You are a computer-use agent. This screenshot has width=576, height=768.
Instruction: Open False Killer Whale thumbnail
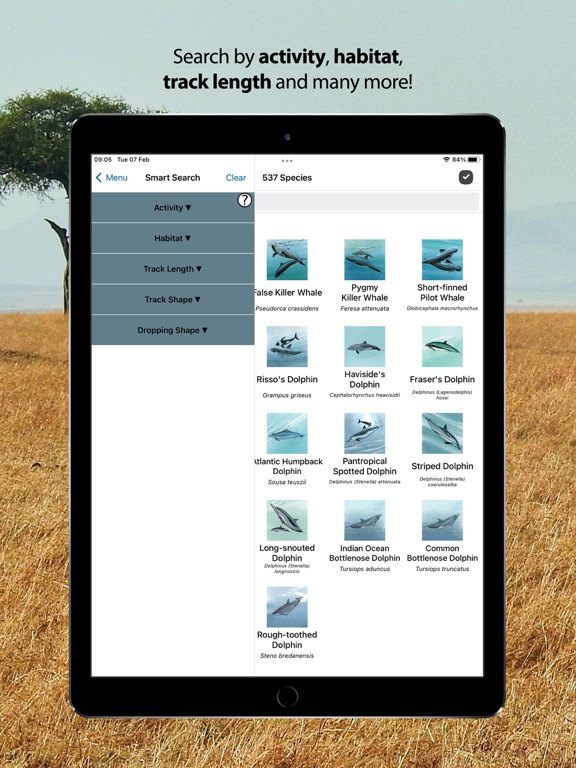click(287, 260)
